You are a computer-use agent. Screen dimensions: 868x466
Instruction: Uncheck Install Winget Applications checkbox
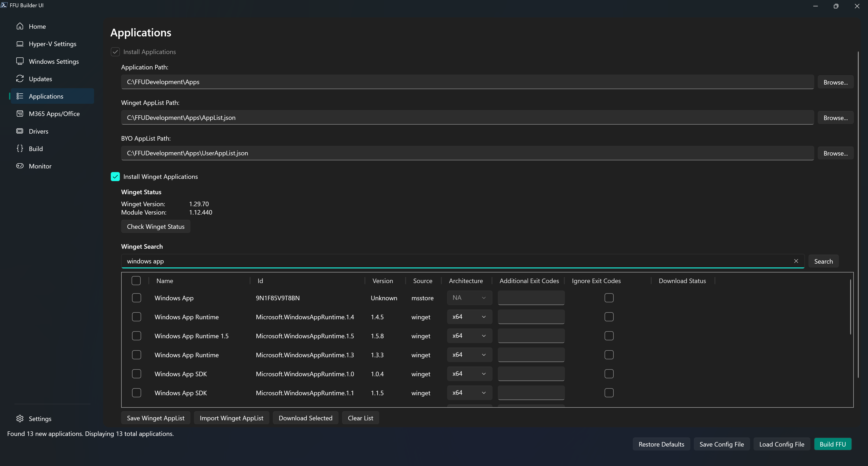click(115, 177)
